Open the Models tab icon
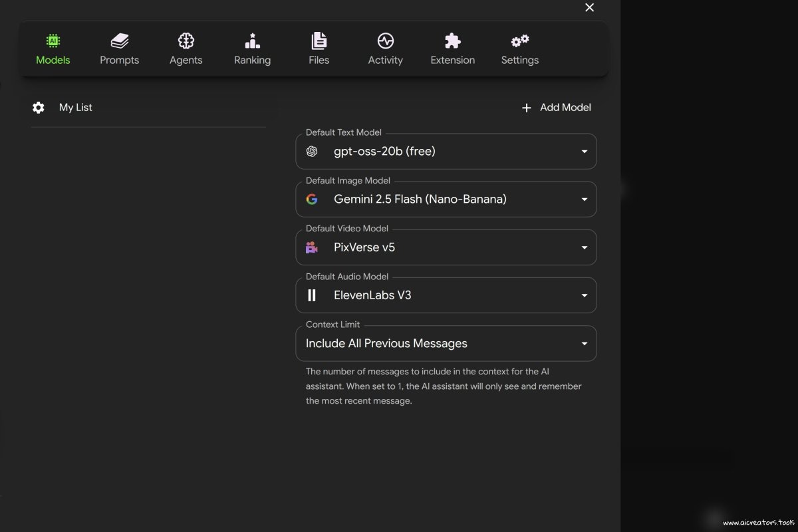Image resolution: width=798 pixels, height=532 pixels. 53,40
